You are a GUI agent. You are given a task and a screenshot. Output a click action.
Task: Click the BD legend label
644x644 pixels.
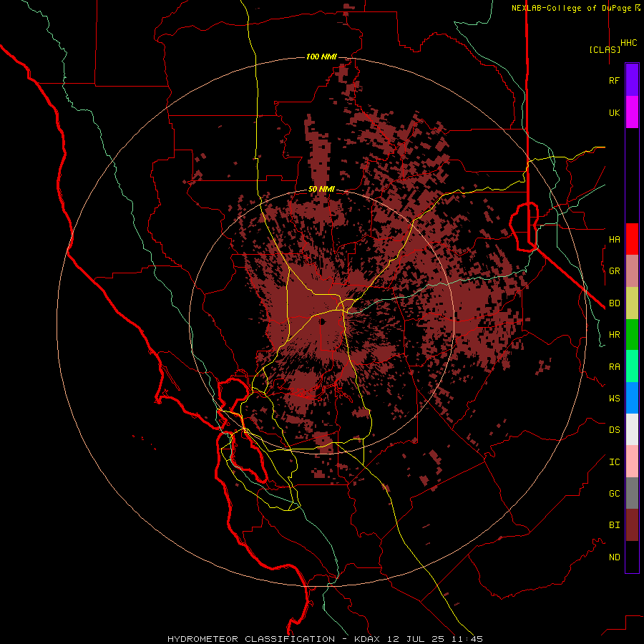[x=614, y=303]
